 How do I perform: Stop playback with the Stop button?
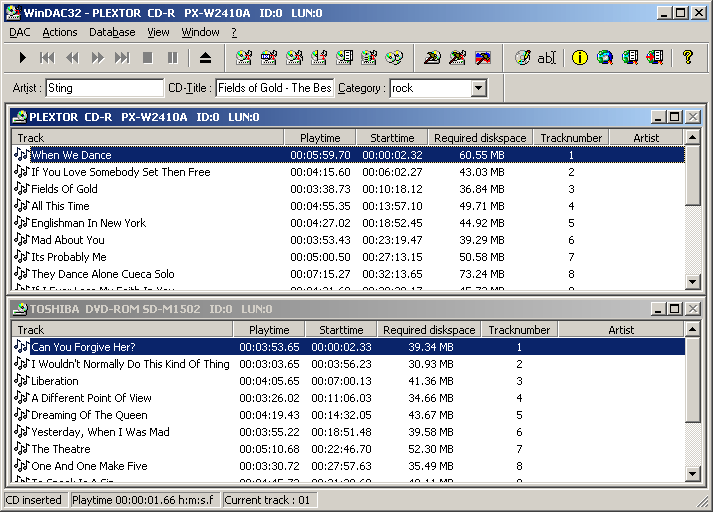tap(148, 58)
